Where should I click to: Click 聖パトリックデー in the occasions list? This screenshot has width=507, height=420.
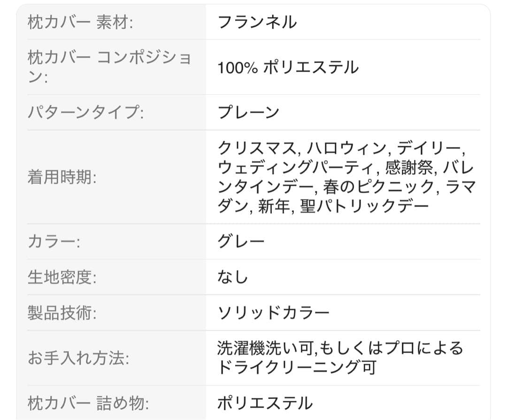[x=364, y=207]
